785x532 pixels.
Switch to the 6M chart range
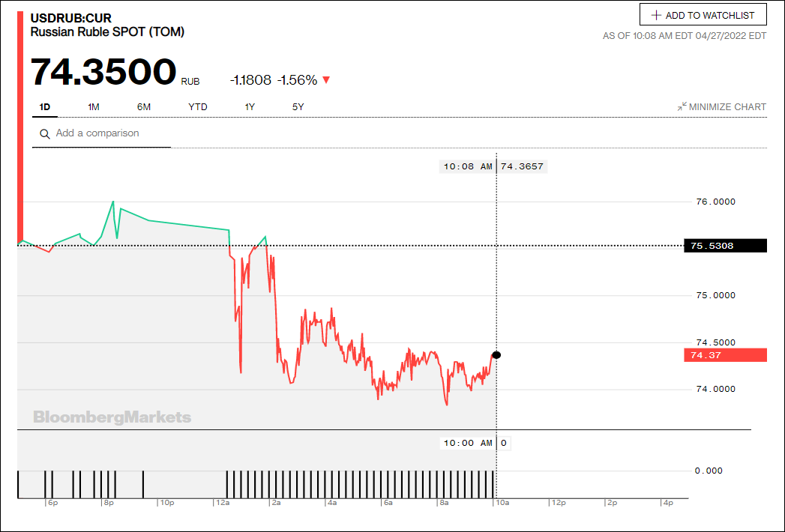point(144,107)
